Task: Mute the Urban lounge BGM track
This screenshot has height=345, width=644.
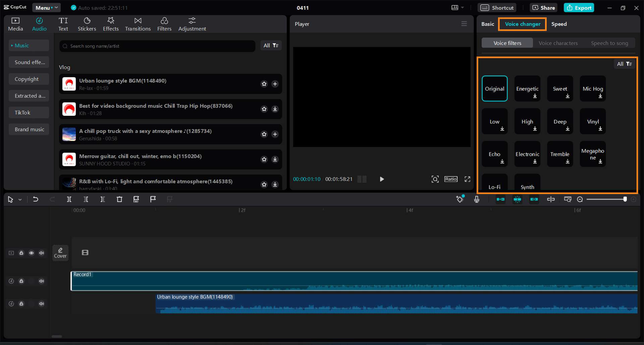Action: point(41,304)
